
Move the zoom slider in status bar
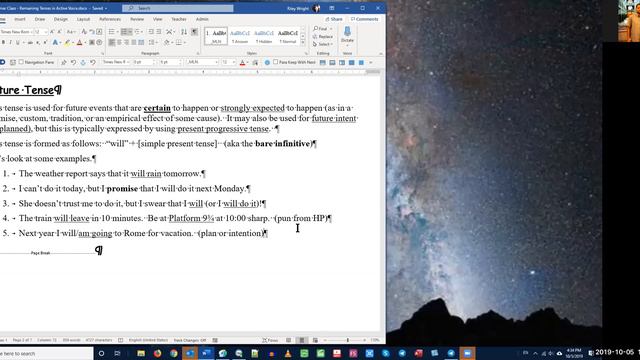click(348, 340)
